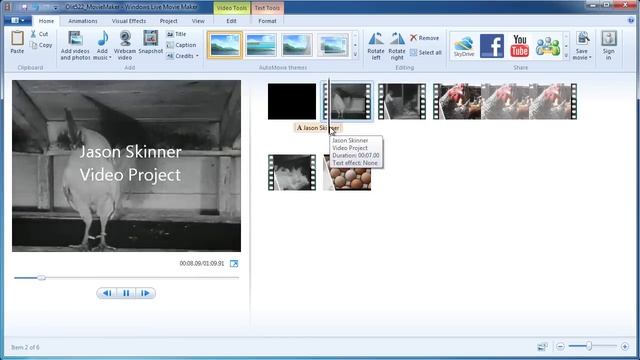This screenshot has width=640, height=360.
Task: Expand the Share options gallery
Action: pos(566,56)
